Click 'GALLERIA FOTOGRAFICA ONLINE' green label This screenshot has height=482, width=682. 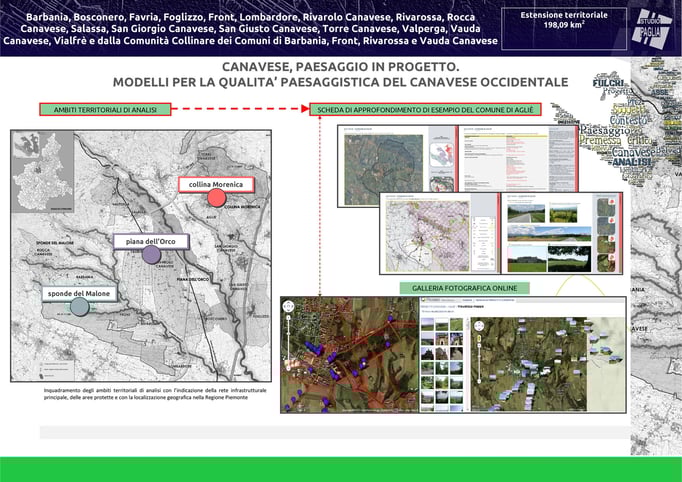465,288
